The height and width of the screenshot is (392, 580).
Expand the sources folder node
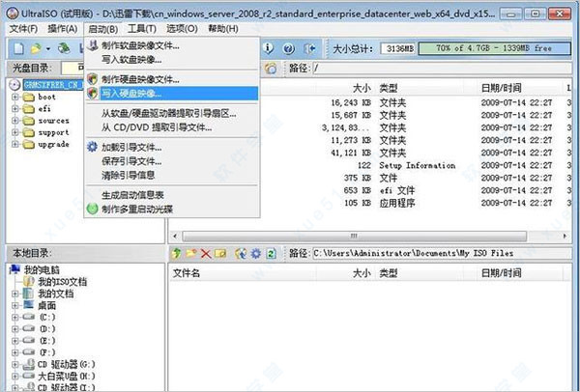click(16, 121)
